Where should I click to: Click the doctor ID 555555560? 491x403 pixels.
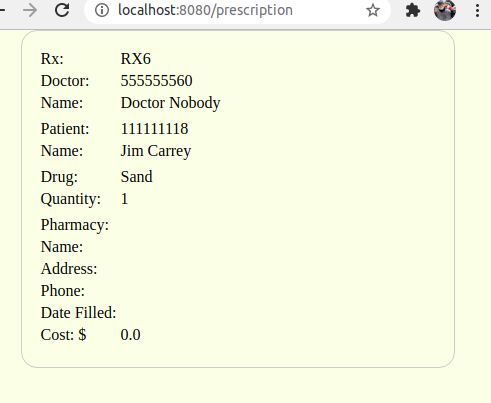156,81
